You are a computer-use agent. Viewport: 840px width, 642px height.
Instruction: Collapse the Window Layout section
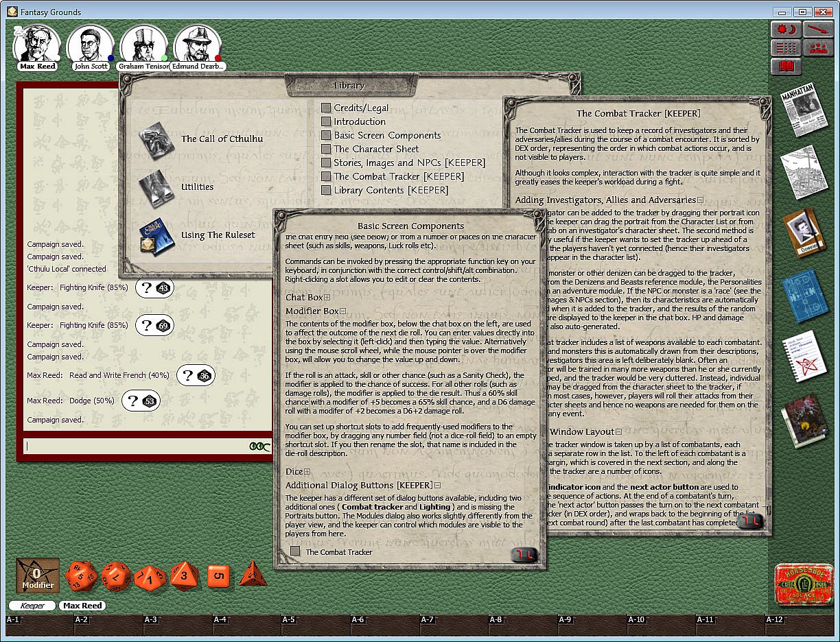pos(618,432)
